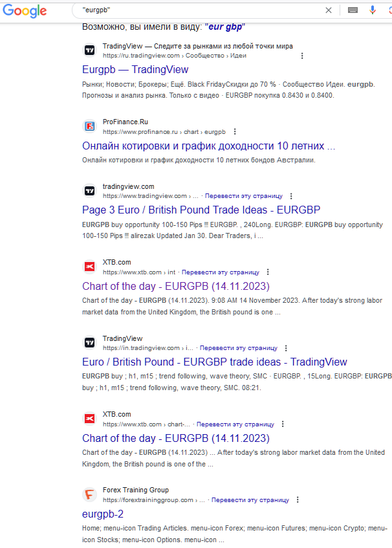
Task: Click TradingView favicon of Eurgpb result
Action: pos(90,50)
